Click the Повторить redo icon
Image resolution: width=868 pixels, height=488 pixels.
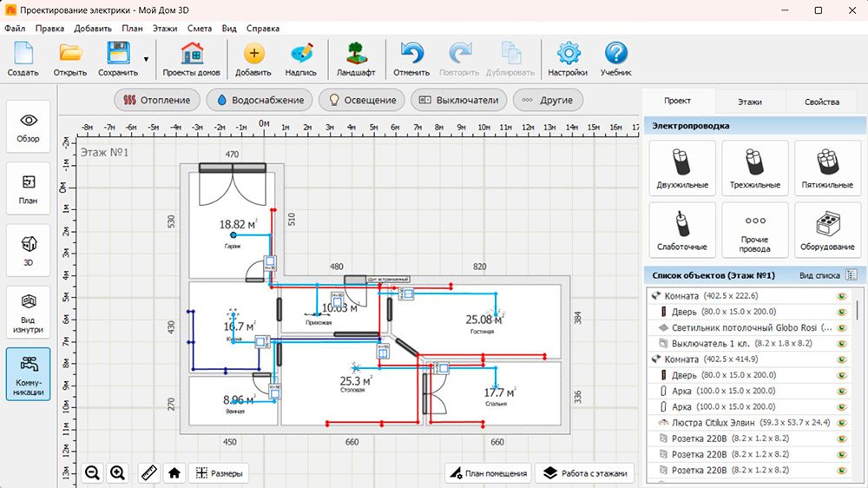tap(459, 59)
